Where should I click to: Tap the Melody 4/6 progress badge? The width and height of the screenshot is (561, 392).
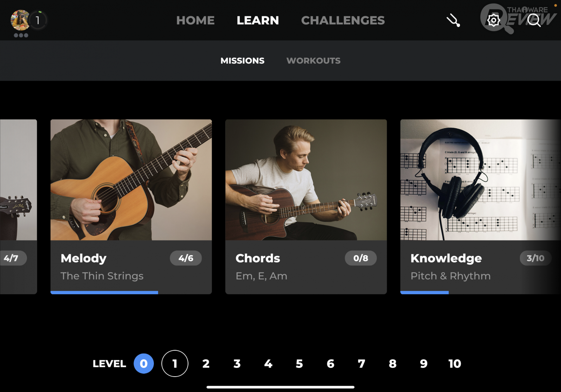(x=185, y=258)
